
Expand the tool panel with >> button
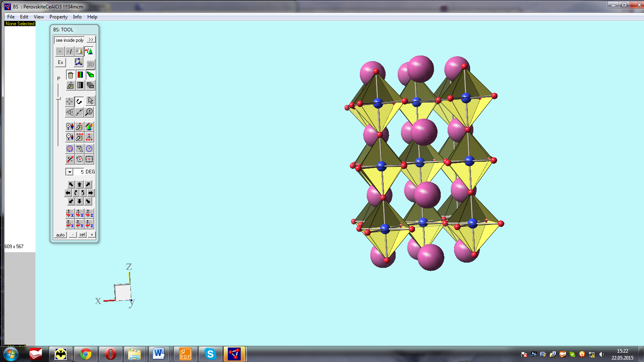click(x=91, y=40)
